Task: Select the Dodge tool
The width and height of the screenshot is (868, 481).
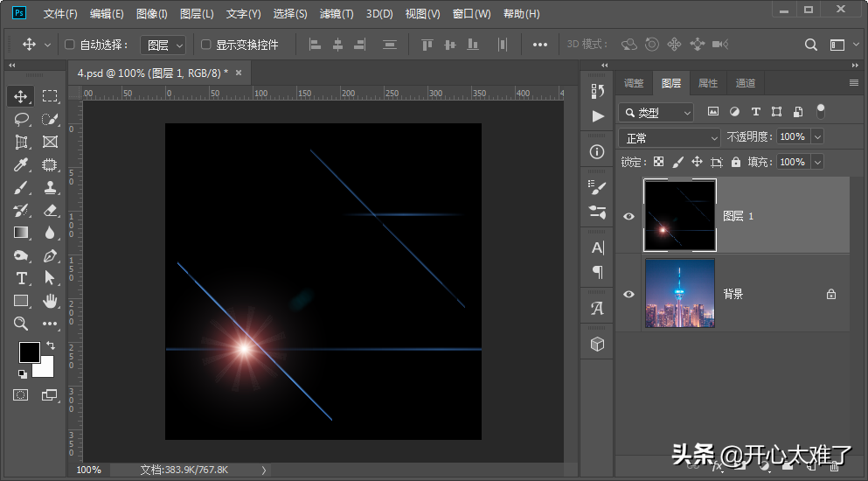Action: pos(21,255)
